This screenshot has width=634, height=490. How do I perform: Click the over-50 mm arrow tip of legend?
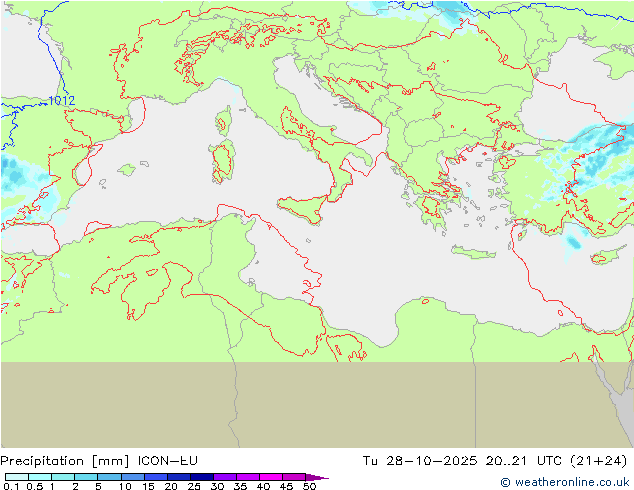(x=317, y=477)
